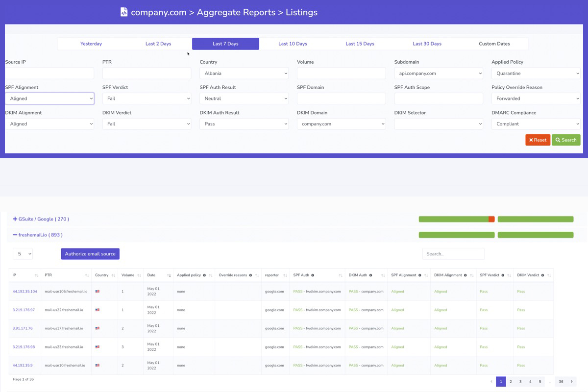Open the Subdomain dropdown showing api.company.com
Image resolution: width=588 pixels, height=392 pixels.
point(438,73)
